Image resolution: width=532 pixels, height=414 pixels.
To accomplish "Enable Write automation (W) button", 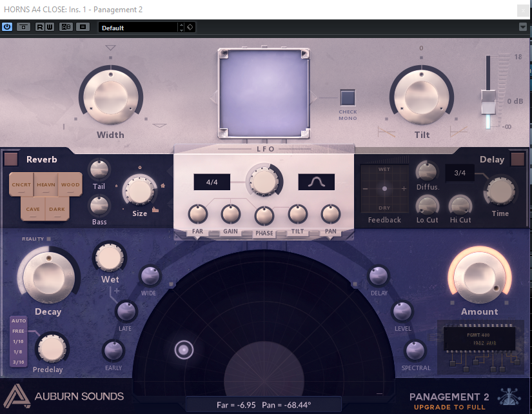I will (x=49, y=27).
